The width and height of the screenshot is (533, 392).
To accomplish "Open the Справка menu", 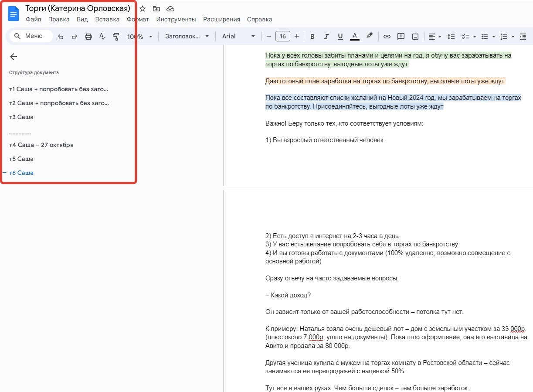I will [259, 19].
